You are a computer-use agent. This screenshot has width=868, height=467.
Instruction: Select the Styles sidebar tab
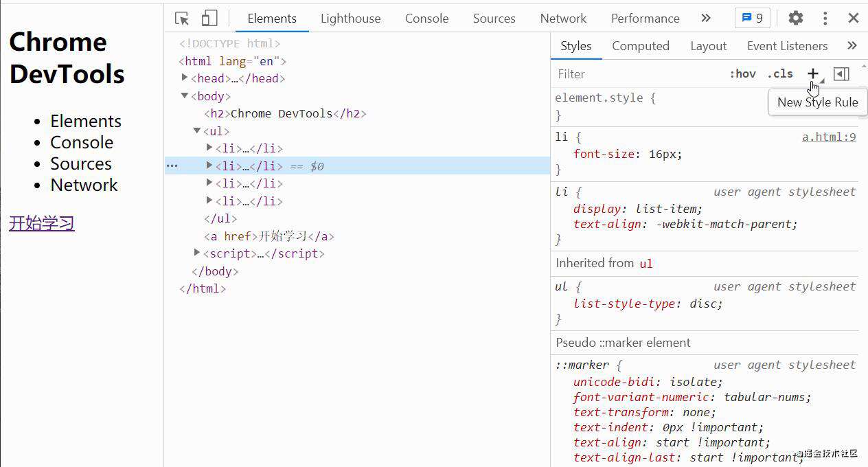(x=575, y=46)
